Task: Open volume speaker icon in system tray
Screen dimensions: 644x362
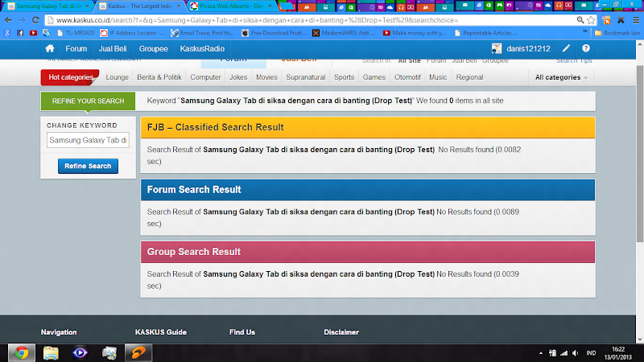Action: click(x=576, y=353)
